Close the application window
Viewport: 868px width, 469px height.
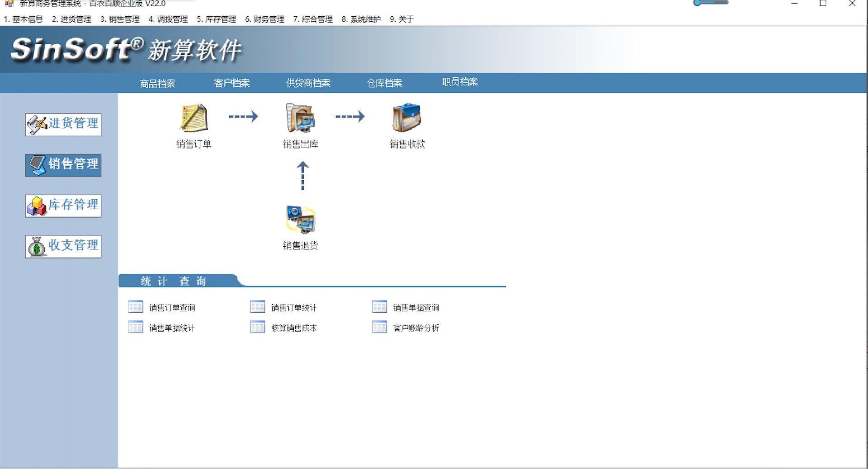(x=852, y=4)
